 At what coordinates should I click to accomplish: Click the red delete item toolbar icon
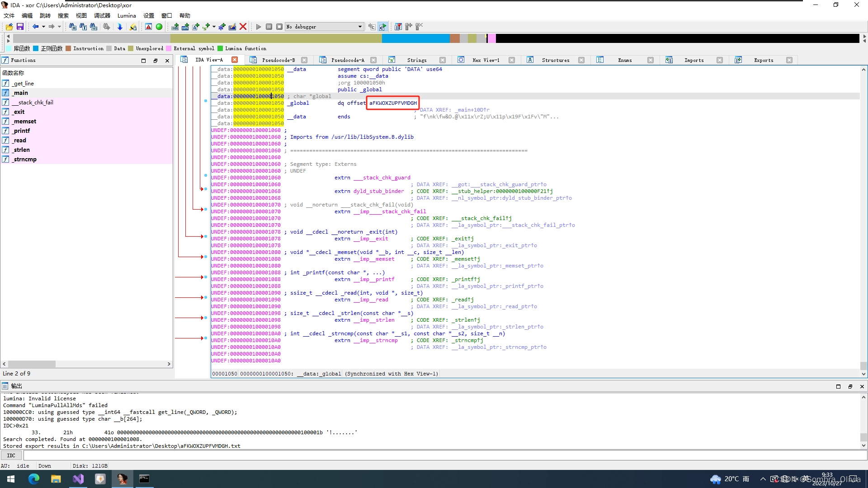tap(243, 27)
